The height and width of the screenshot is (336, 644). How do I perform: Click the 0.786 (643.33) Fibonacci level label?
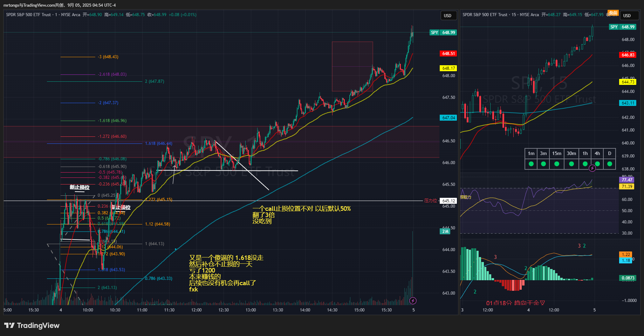coord(159,278)
